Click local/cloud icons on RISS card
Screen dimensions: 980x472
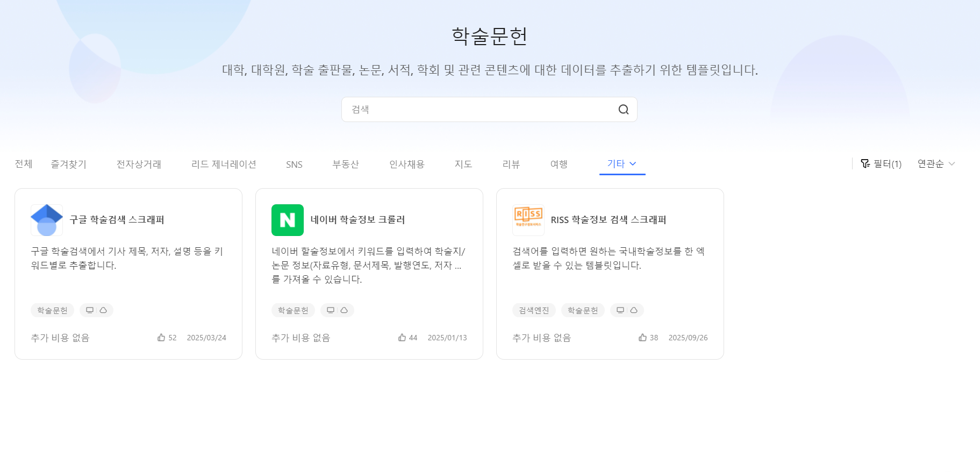tap(627, 310)
